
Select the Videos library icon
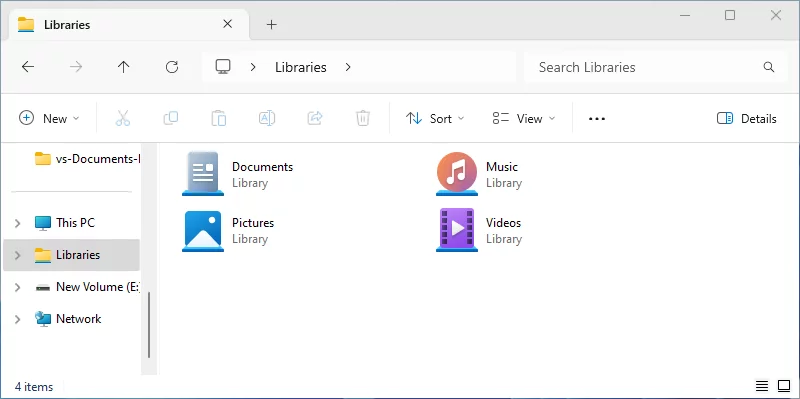pyautogui.click(x=457, y=230)
